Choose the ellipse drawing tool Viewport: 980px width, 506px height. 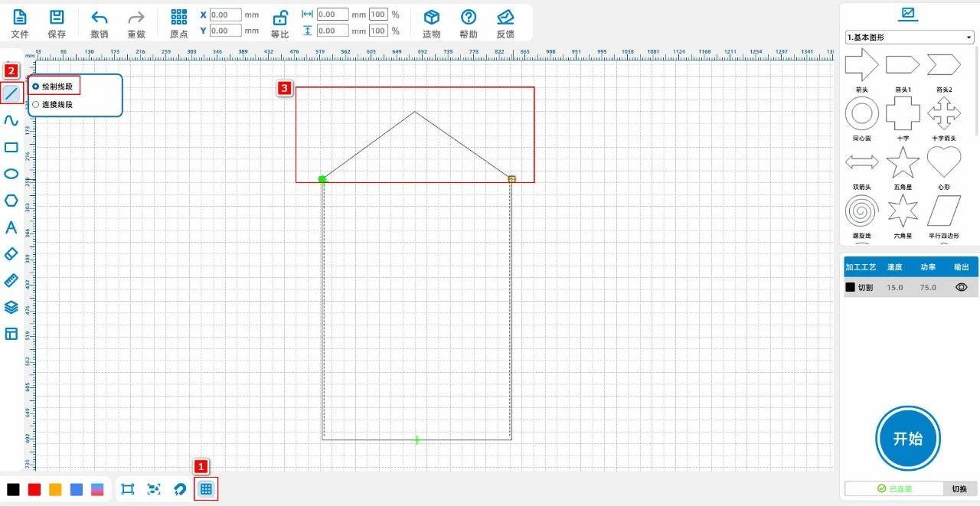point(11,174)
